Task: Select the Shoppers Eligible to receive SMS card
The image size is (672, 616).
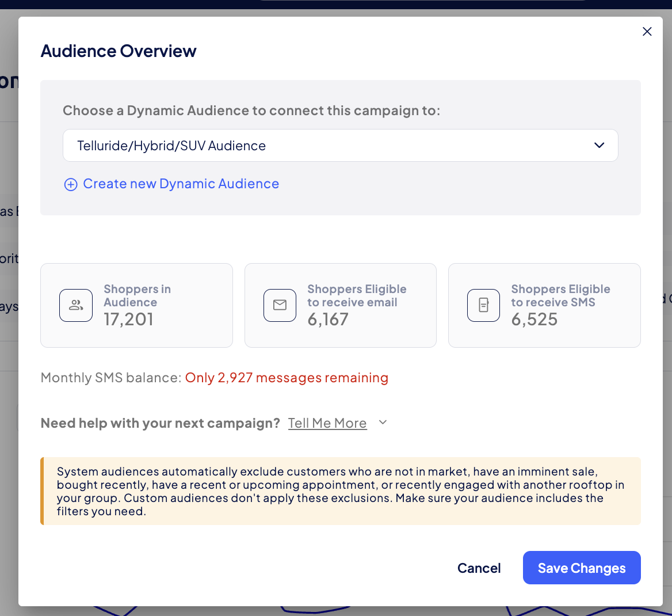Action: point(544,306)
